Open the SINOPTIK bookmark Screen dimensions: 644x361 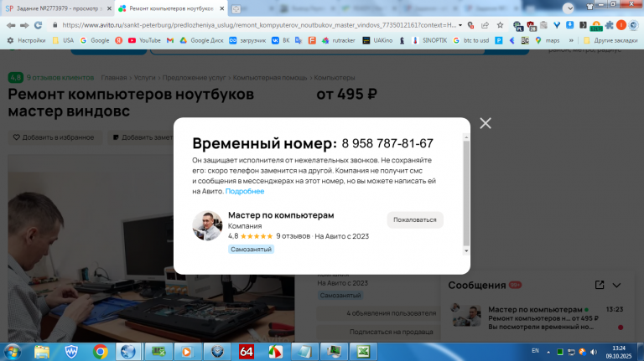tap(429, 40)
